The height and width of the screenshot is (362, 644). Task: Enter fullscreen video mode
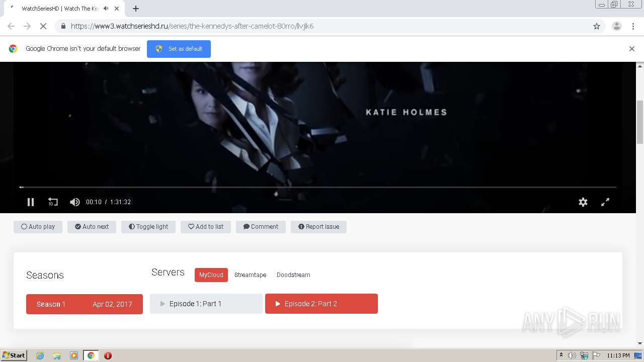pos(605,202)
